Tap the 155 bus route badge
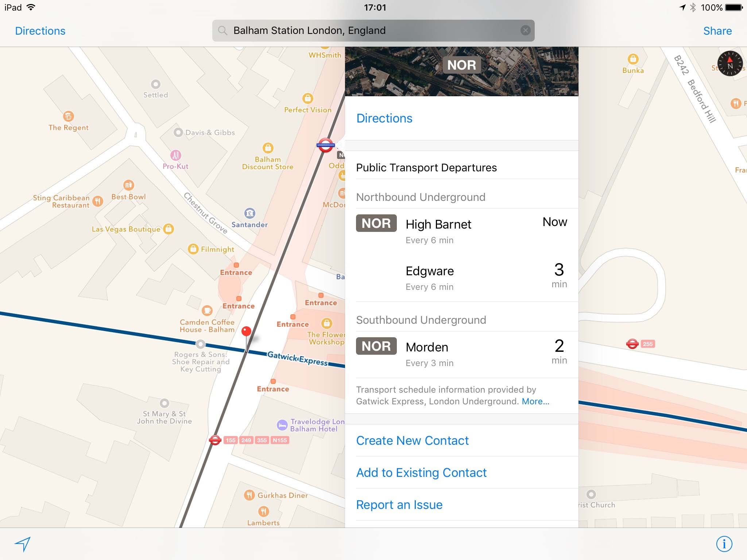747x560 pixels. tap(231, 440)
